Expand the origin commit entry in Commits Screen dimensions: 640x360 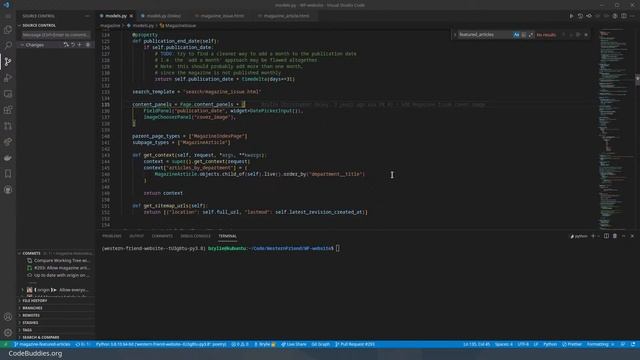click(x=22, y=290)
